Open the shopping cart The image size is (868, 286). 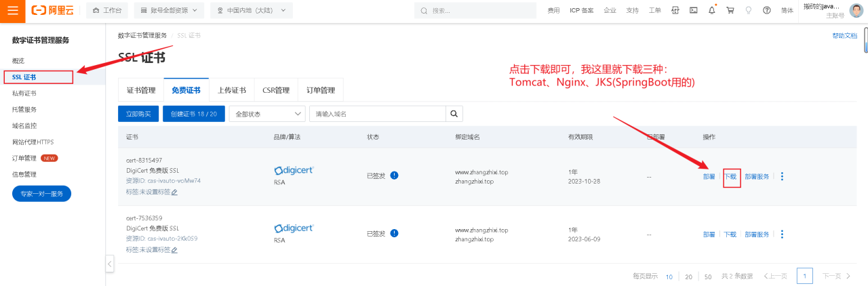730,10
